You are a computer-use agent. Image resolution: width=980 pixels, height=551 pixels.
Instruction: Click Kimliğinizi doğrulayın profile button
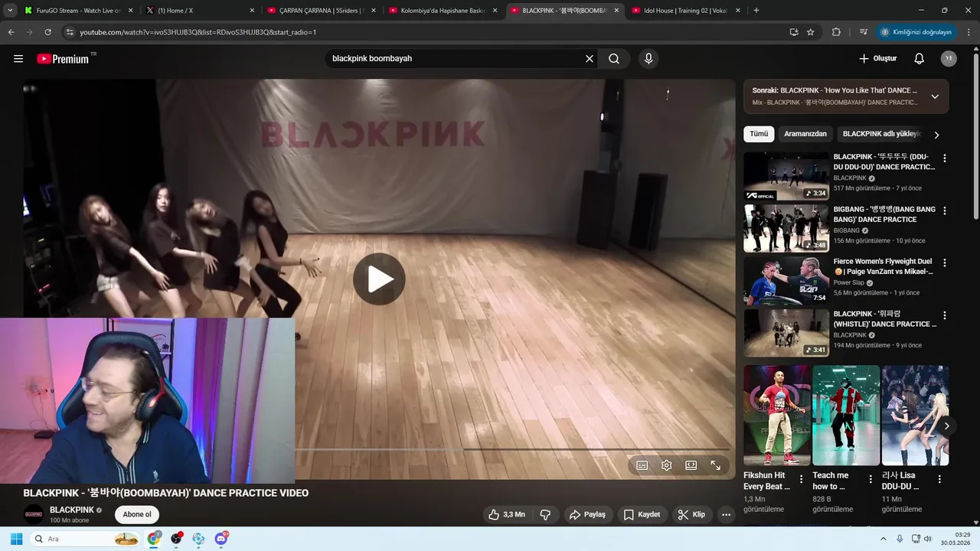click(x=916, y=32)
